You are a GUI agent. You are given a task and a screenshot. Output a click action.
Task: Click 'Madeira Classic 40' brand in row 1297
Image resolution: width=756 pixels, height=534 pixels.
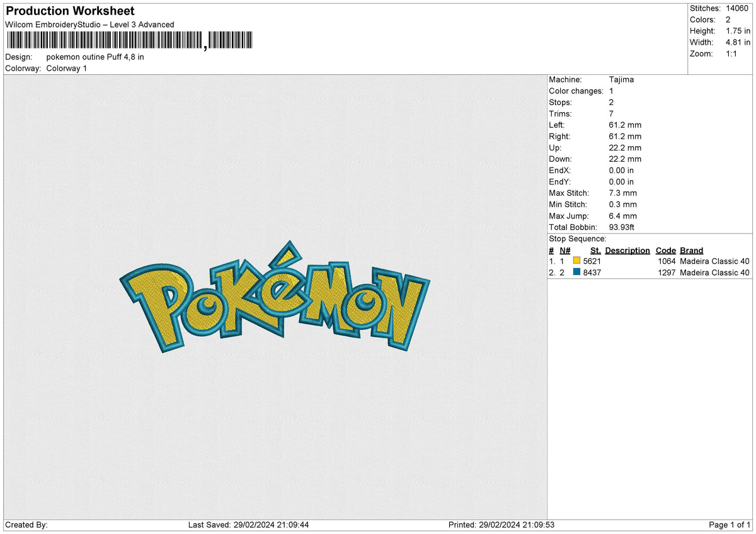pos(715,273)
